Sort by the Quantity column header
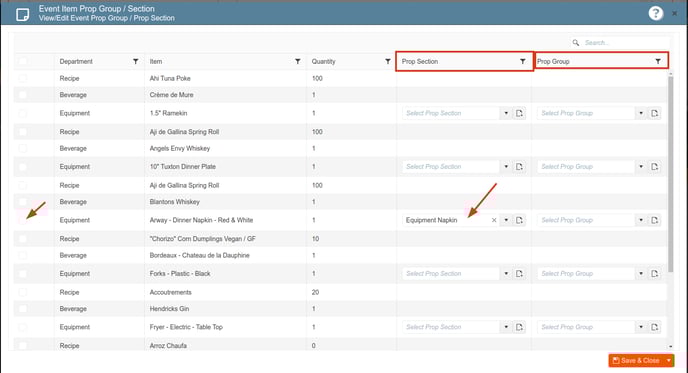The width and height of the screenshot is (688, 373). pos(323,61)
